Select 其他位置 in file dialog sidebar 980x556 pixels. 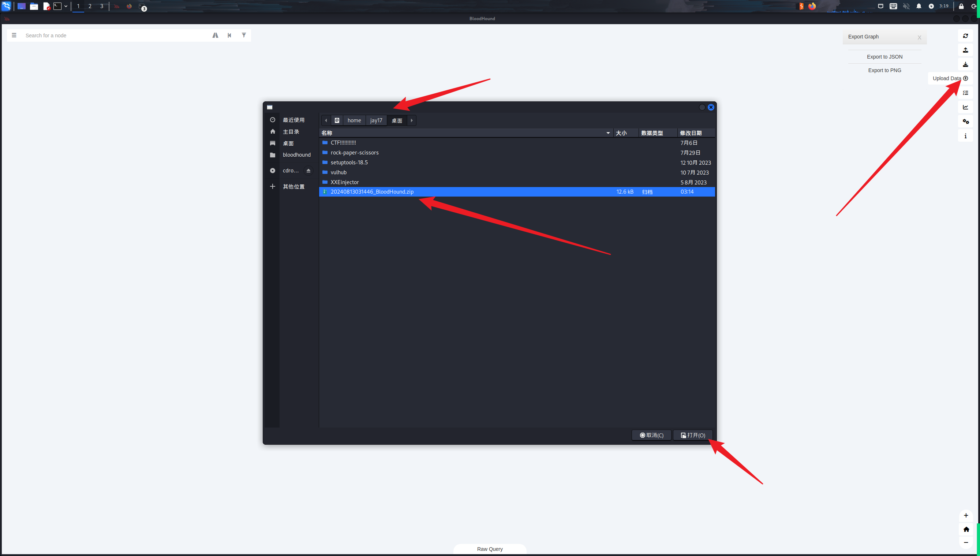293,186
